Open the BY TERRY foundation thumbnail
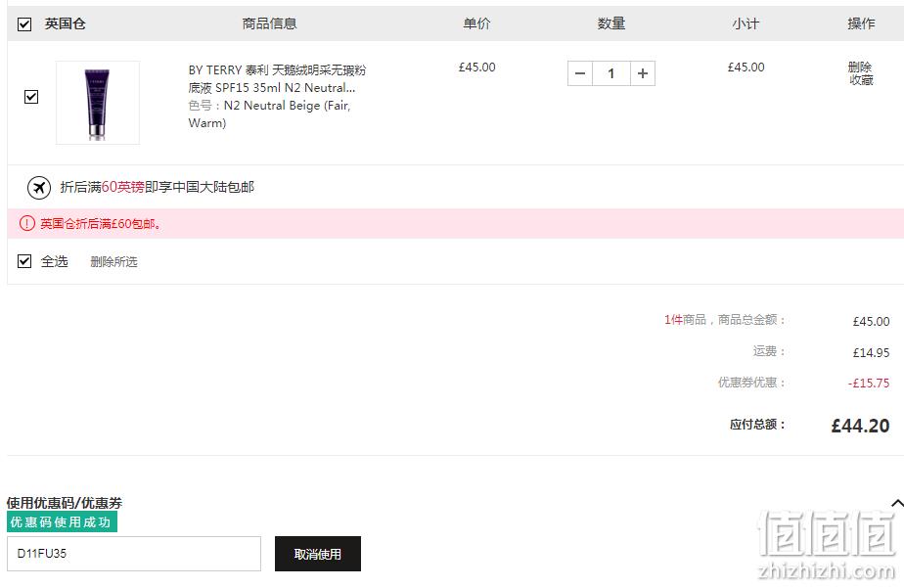The width and height of the screenshot is (904, 588). pos(98,103)
